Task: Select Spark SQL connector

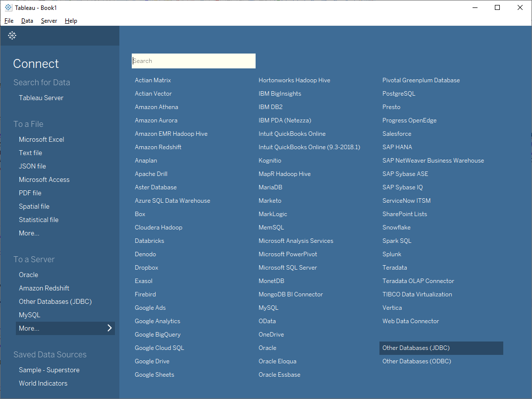Action: click(397, 241)
